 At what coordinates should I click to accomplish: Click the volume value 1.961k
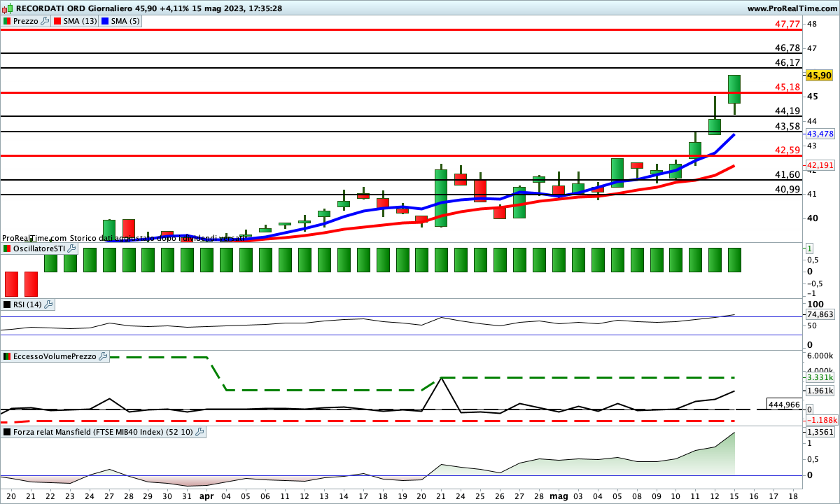point(820,391)
